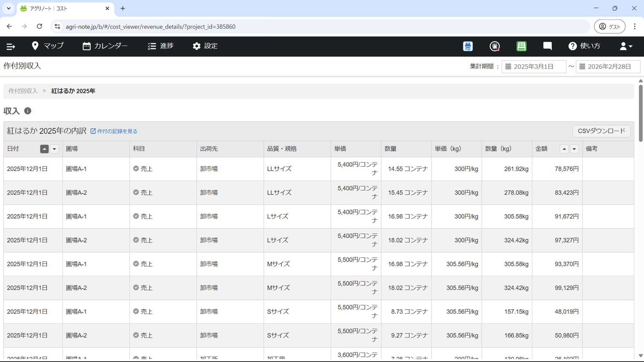Click the CSVダウンロード button

(x=601, y=131)
